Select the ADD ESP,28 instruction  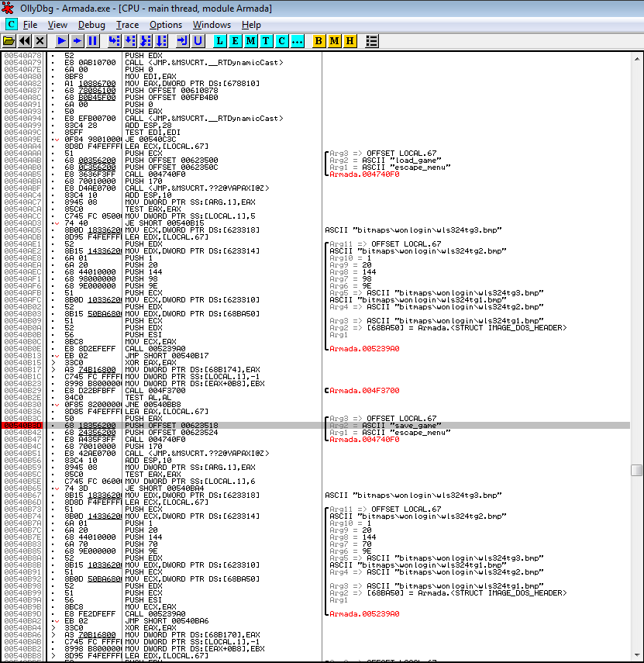pos(148,125)
